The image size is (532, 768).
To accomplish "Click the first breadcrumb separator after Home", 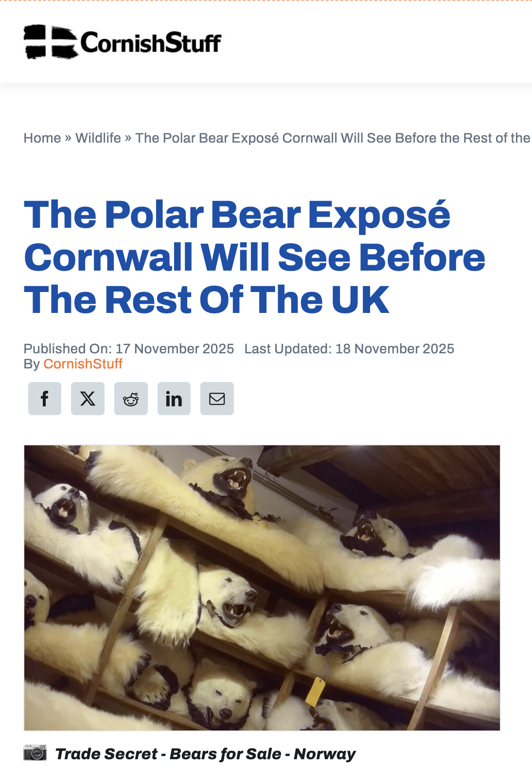I will pos(68,138).
